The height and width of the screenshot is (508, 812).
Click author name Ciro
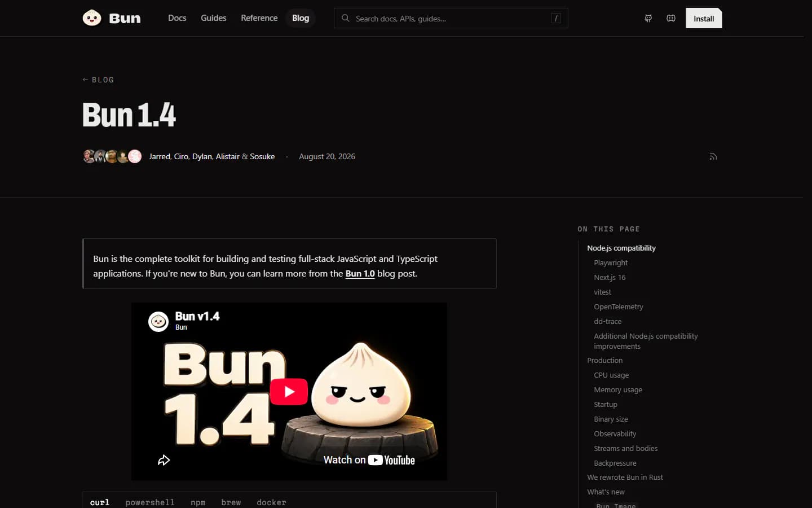[x=181, y=156]
